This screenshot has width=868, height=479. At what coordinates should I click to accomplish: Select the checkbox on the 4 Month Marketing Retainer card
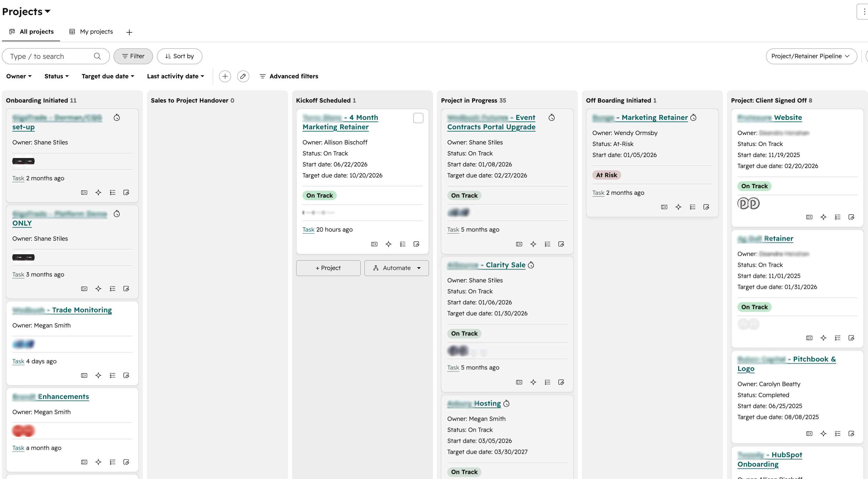(x=418, y=118)
